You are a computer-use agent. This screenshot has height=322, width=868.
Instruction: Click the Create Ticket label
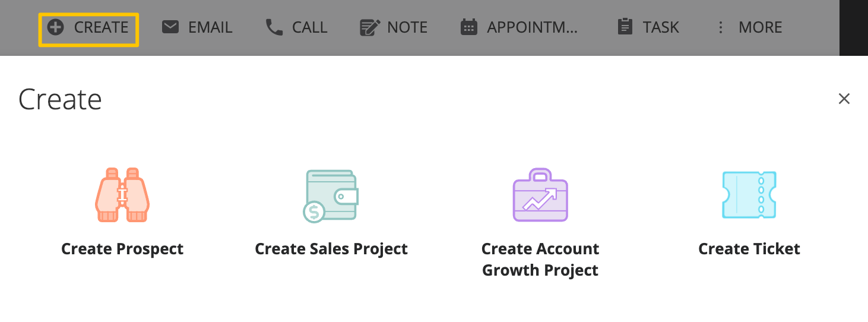tap(749, 249)
